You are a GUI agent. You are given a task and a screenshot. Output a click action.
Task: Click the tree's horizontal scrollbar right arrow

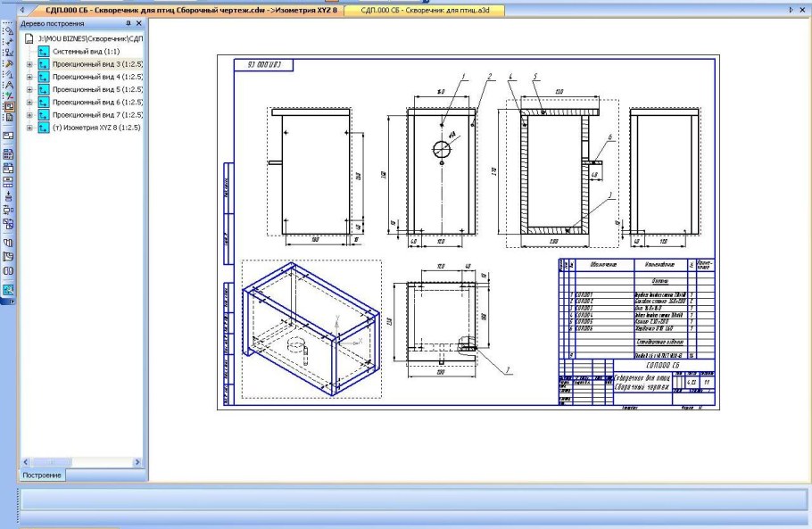(x=137, y=461)
